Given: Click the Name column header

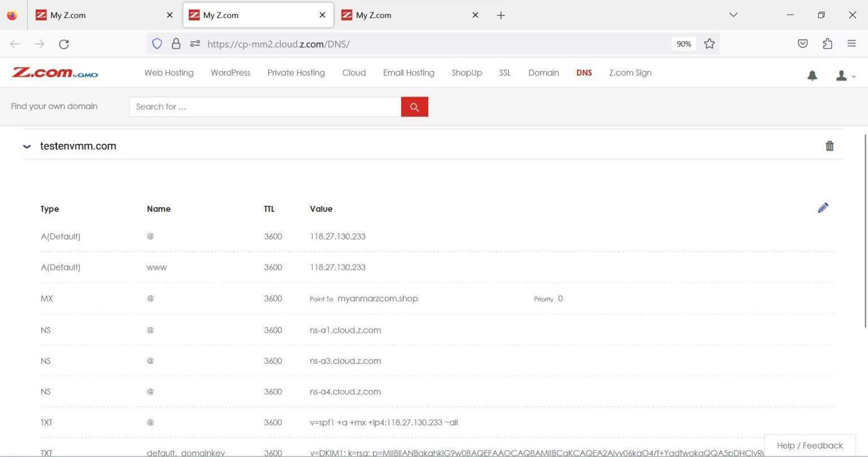Looking at the screenshot, I should (159, 208).
